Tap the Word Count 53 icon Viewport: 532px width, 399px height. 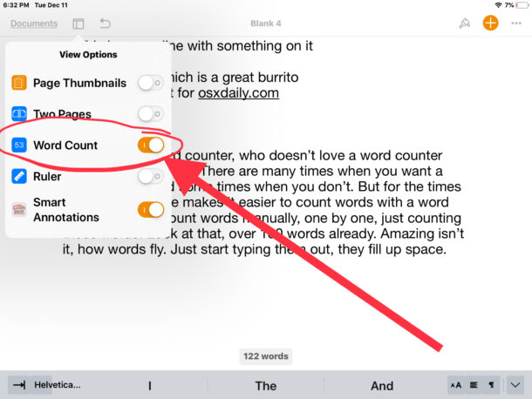[19, 145]
